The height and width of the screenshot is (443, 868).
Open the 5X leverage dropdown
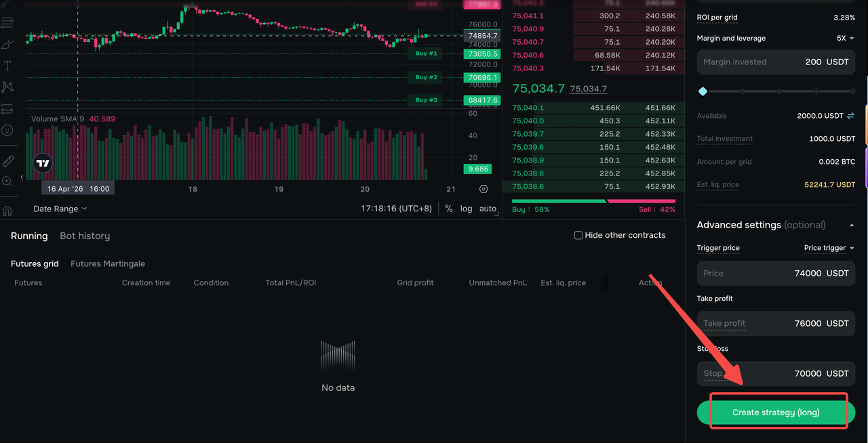click(846, 39)
